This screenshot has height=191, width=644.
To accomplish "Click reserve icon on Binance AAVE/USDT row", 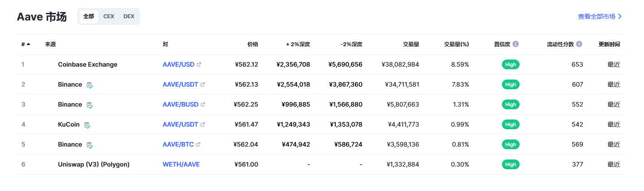I will (x=90, y=85).
